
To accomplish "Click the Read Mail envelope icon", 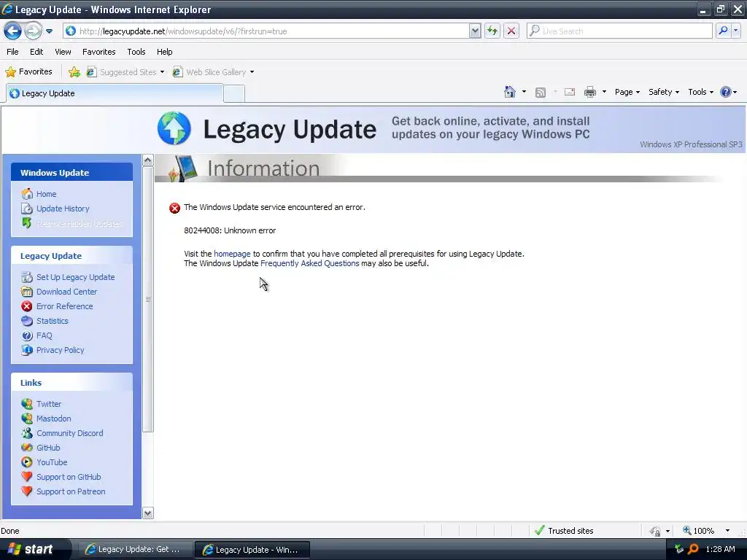I will (570, 92).
